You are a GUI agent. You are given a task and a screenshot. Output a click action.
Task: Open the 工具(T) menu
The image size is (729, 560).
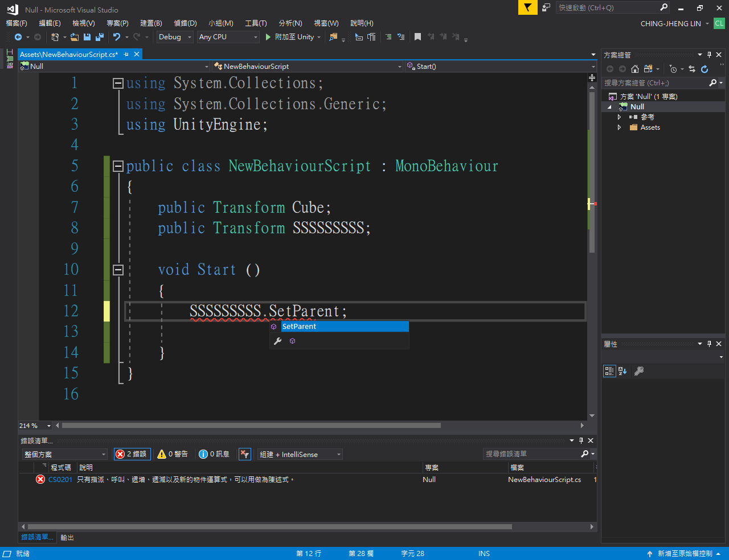(256, 23)
